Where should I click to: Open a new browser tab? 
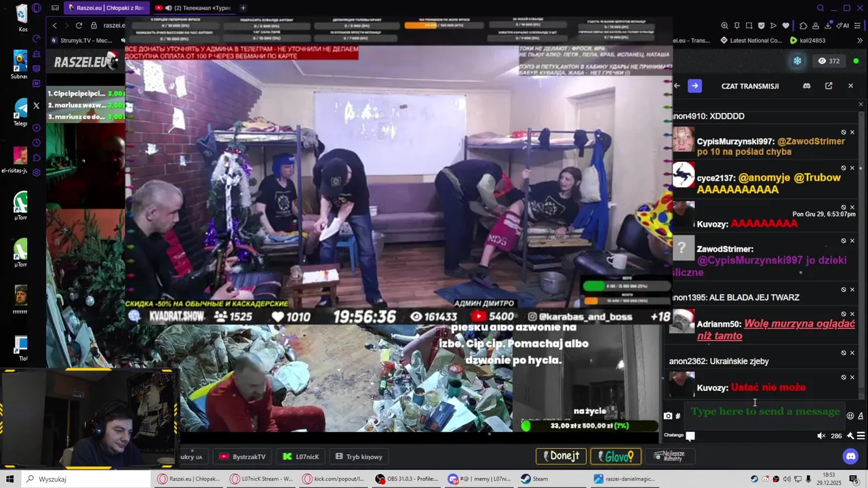tap(243, 8)
